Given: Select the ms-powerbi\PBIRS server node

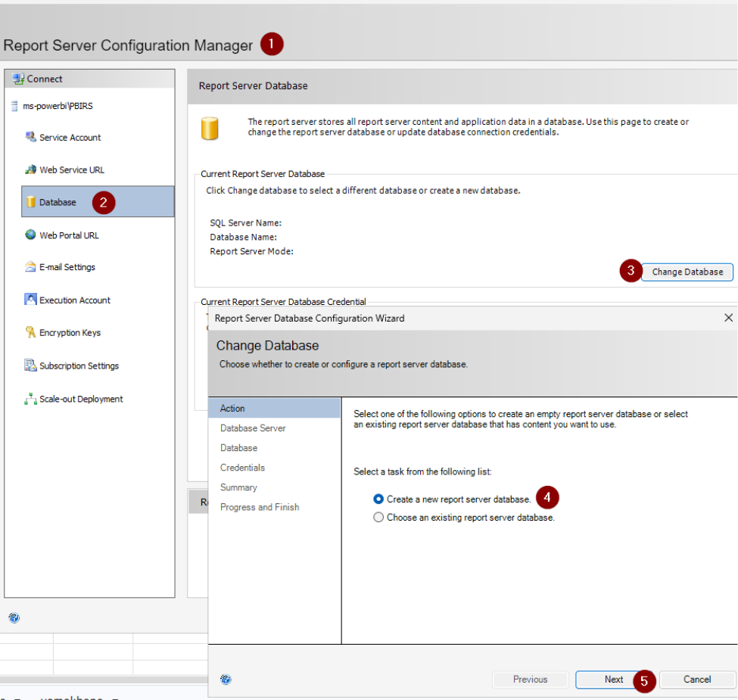Looking at the screenshot, I should pos(58,106).
